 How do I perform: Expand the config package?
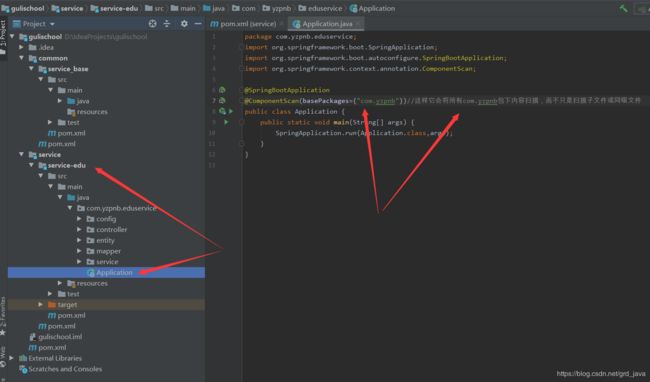click(79, 218)
